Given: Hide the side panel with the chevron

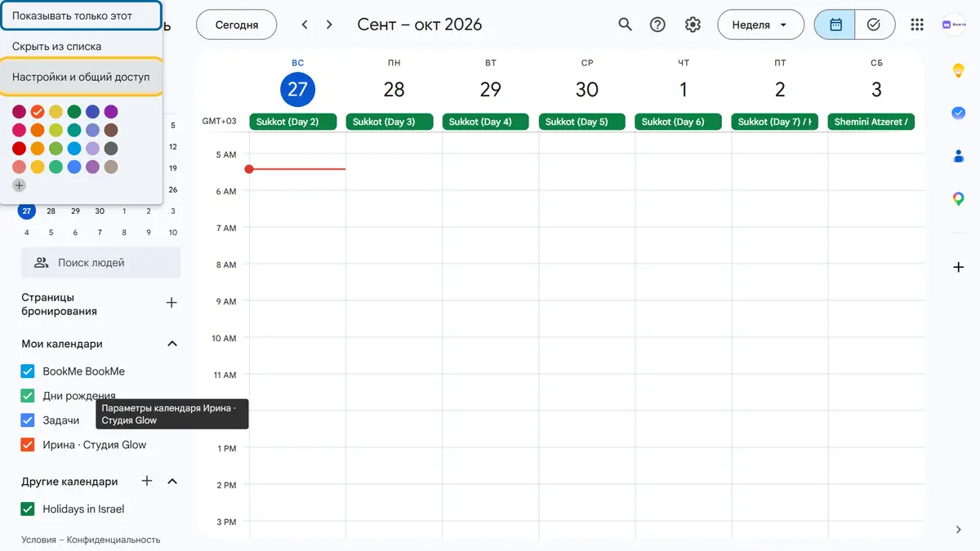Looking at the screenshot, I should tap(959, 530).
